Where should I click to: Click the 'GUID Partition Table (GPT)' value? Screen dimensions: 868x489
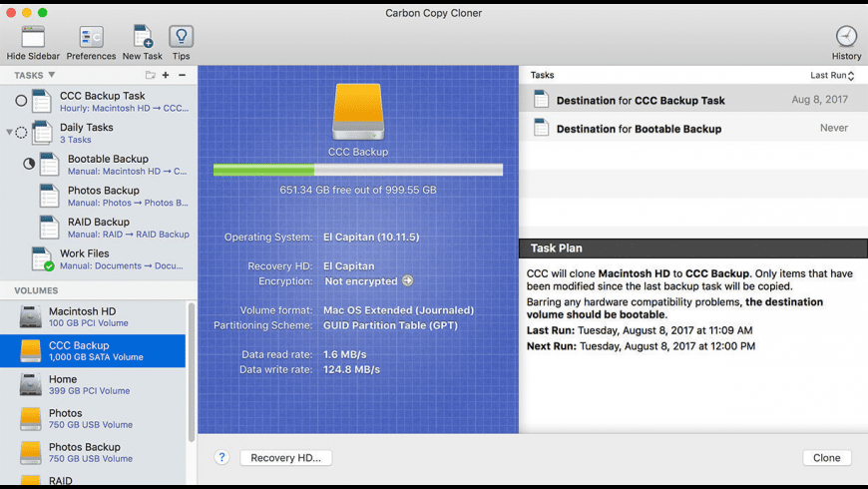391,325
